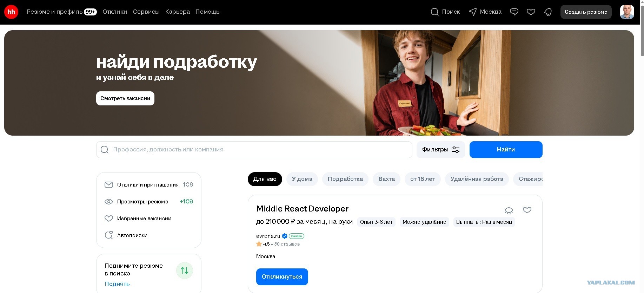Click the raise resume arrows icon

pyautogui.click(x=185, y=271)
